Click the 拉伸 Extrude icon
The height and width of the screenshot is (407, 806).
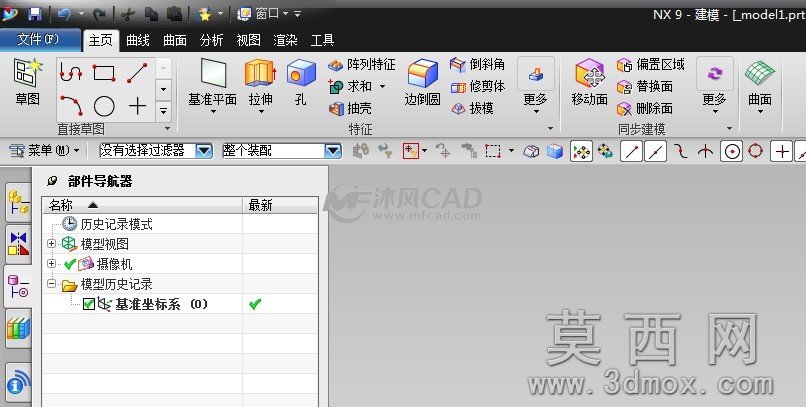[261, 73]
